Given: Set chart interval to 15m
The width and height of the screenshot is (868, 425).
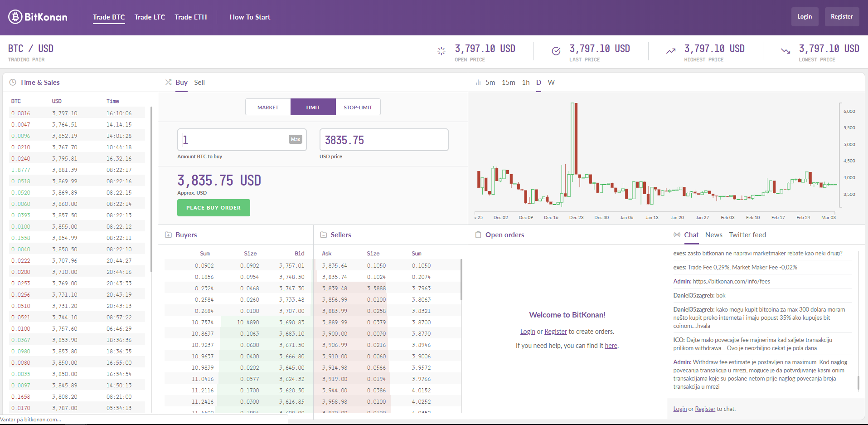Looking at the screenshot, I should pos(508,83).
